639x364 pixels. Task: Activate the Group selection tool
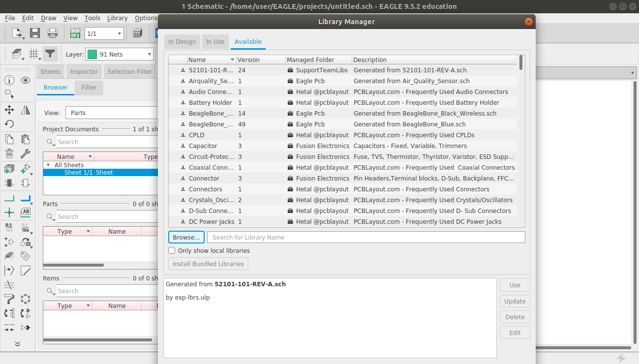pos(9,93)
